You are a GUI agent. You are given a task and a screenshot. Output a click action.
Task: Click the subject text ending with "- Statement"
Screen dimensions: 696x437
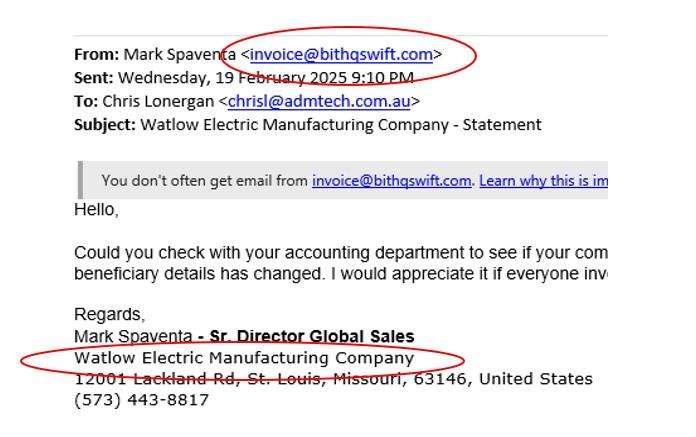341,125
